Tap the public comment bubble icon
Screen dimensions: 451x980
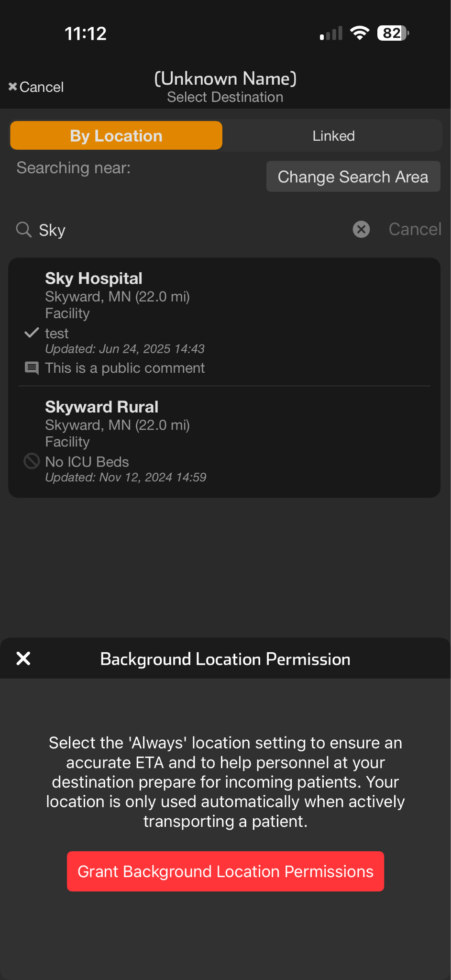point(32,368)
